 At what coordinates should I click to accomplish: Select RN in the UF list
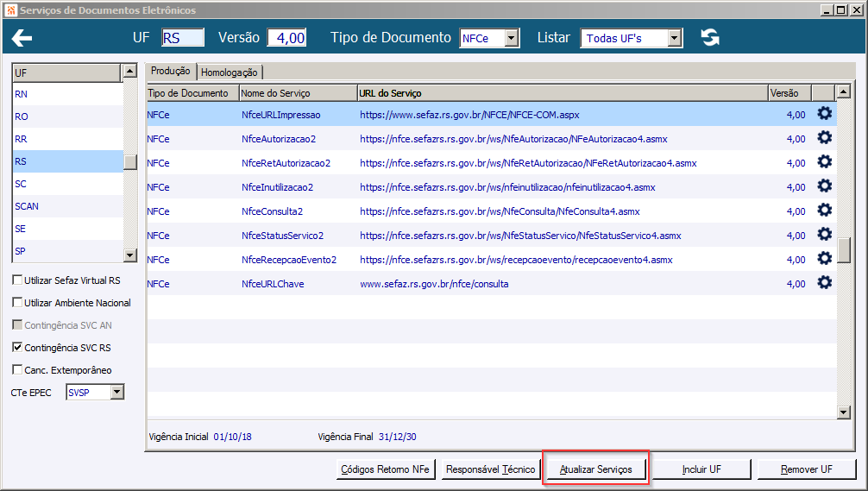click(67, 94)
